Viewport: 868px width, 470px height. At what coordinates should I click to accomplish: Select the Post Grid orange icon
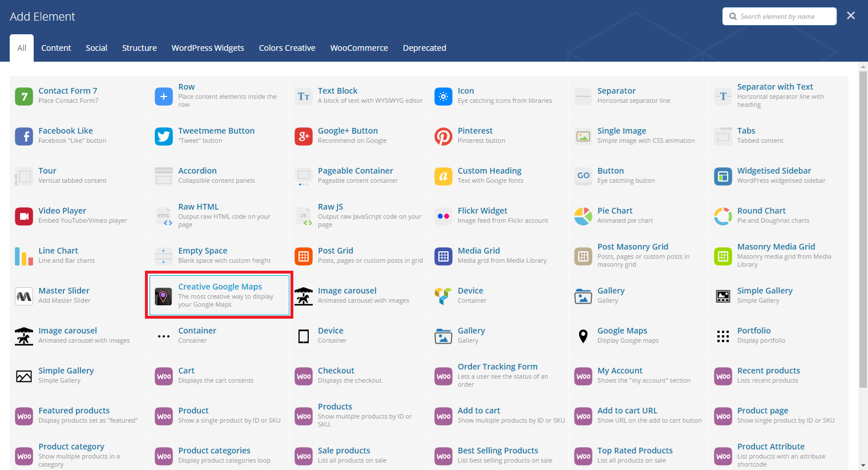pos(304,256)
